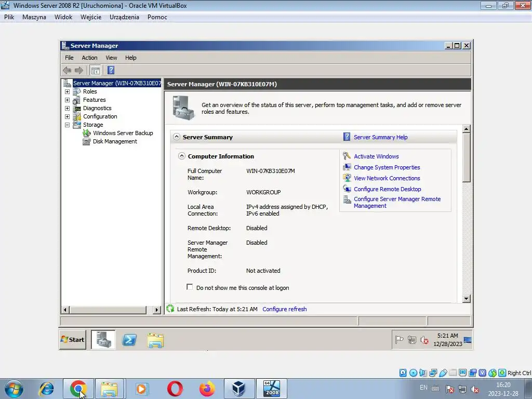Screen dimensions: 532x399
Task: Open the Server Summary Help link
Action: (381, 137)
